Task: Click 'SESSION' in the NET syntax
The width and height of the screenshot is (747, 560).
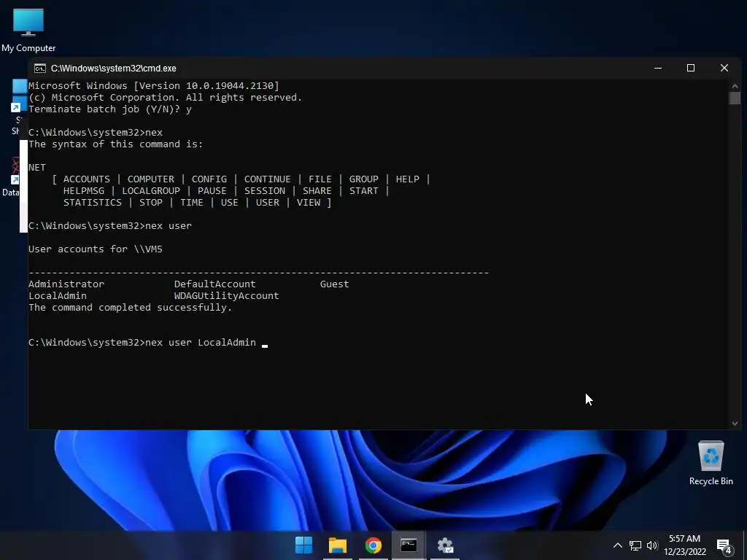Action: tap(265, 191)
